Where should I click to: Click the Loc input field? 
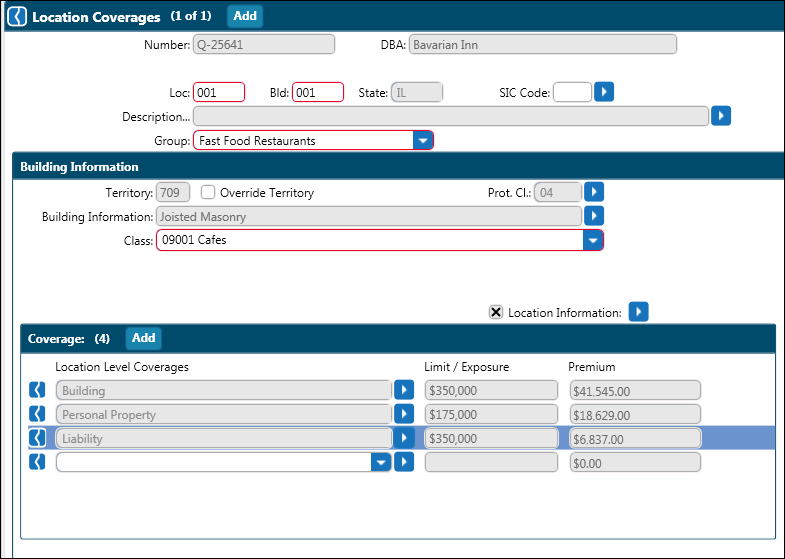(219, 92)
